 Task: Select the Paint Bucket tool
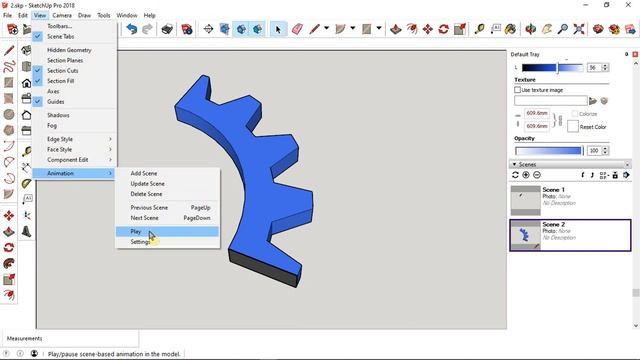click(510, 29)
